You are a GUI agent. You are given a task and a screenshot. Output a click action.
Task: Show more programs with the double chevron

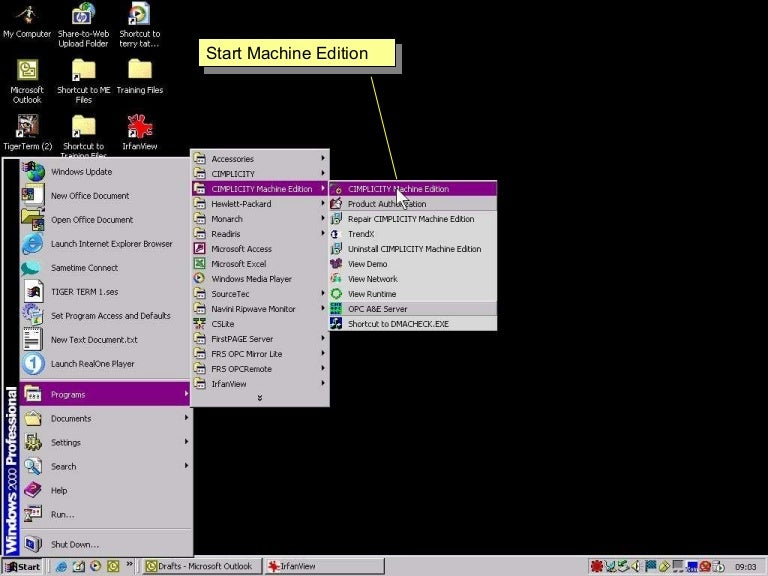(260, 398)
